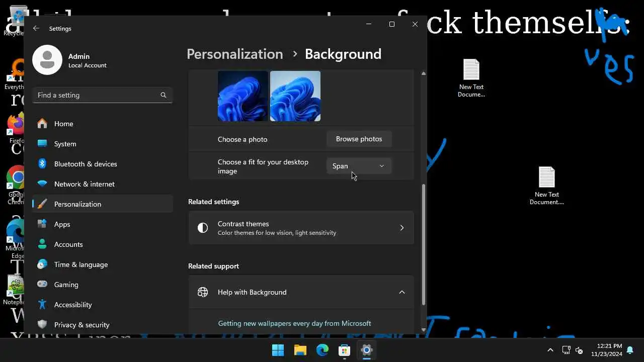644x362 pixels.
Task: Click the Browse photos button
Action: [x=359, y=139]
